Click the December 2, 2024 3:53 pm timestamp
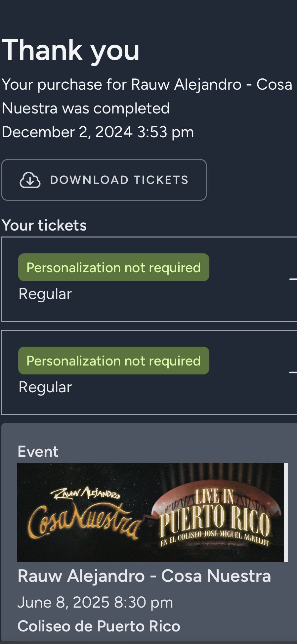The image size is (297, 644). coord(98,132)
